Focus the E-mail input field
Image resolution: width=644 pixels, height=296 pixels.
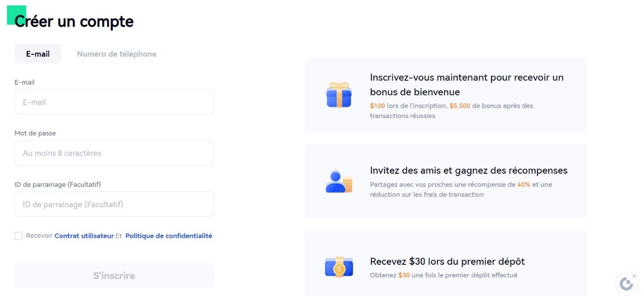[x=114, y=102]
